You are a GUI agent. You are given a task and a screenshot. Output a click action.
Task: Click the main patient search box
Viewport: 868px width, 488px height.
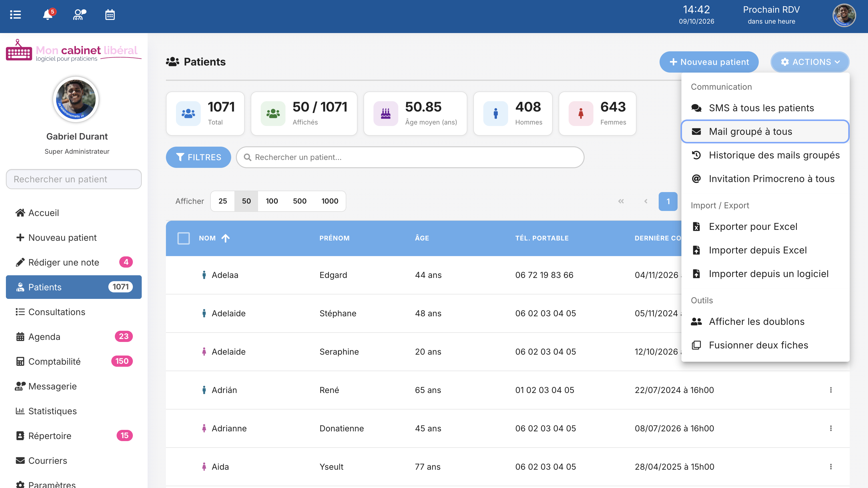click(410, 157)
